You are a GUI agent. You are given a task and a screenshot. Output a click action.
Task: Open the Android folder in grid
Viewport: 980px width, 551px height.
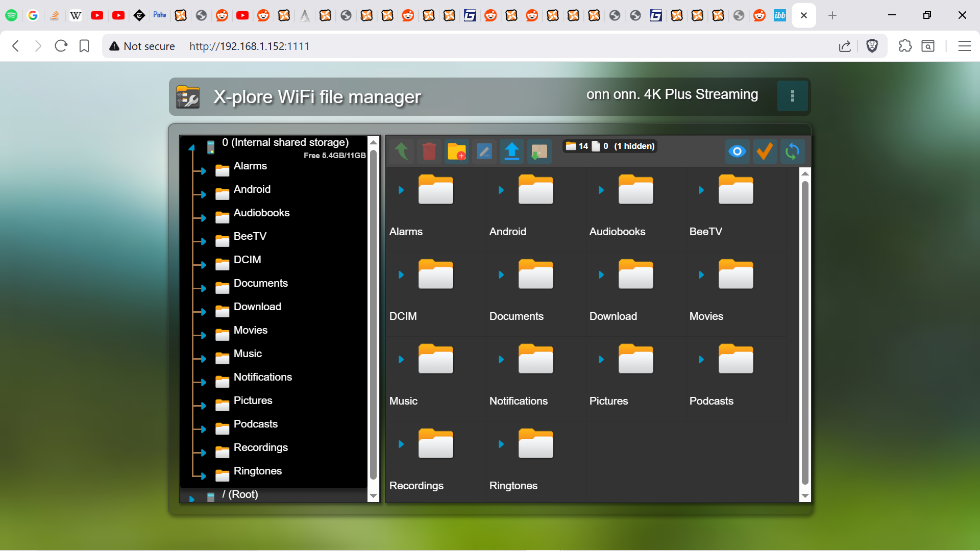pos(535,189)
